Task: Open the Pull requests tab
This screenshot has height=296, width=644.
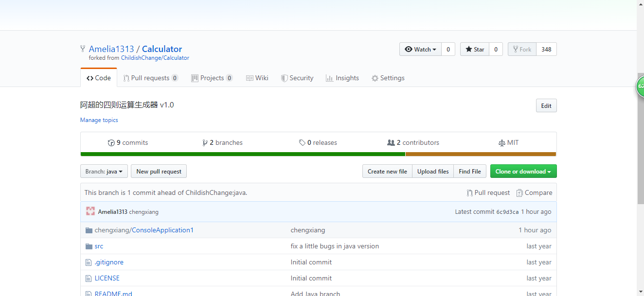Action: pos(151,78)
